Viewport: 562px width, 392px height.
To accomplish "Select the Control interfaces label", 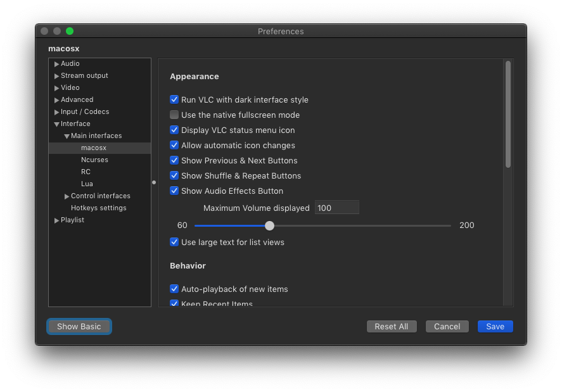I will (x=100, y=196).
